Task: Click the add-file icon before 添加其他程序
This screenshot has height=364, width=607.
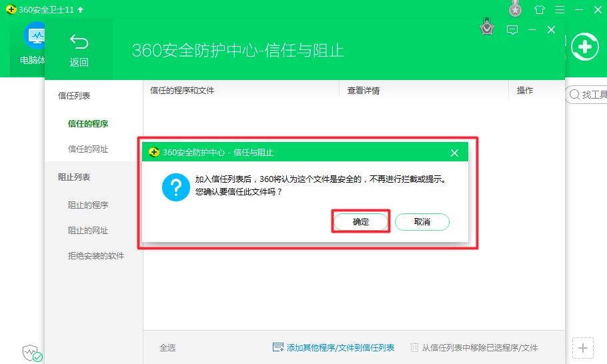Action: click(x=278, y=347)
